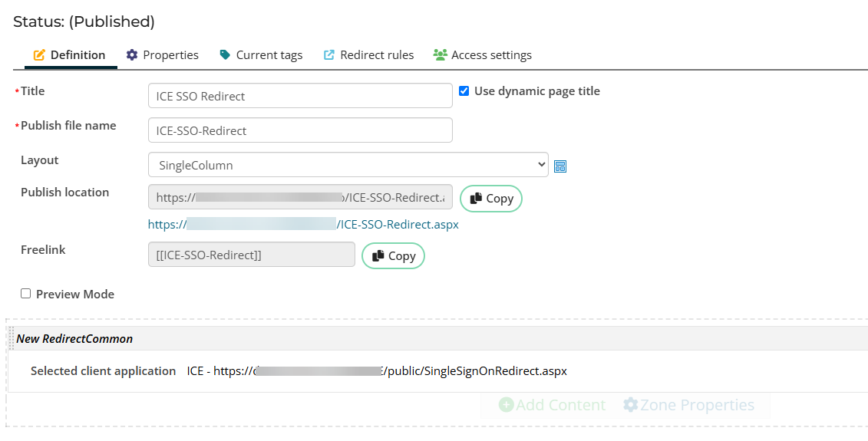Viewport: 868px width, 441px height.
Task: Open the Layout SingleColumn dropdown
Action: point(348,165)
